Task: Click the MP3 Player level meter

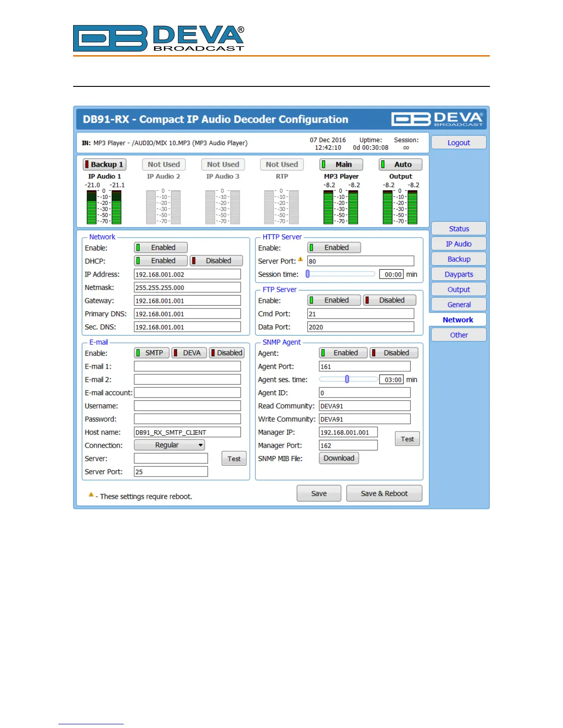Action: point(341,206)
